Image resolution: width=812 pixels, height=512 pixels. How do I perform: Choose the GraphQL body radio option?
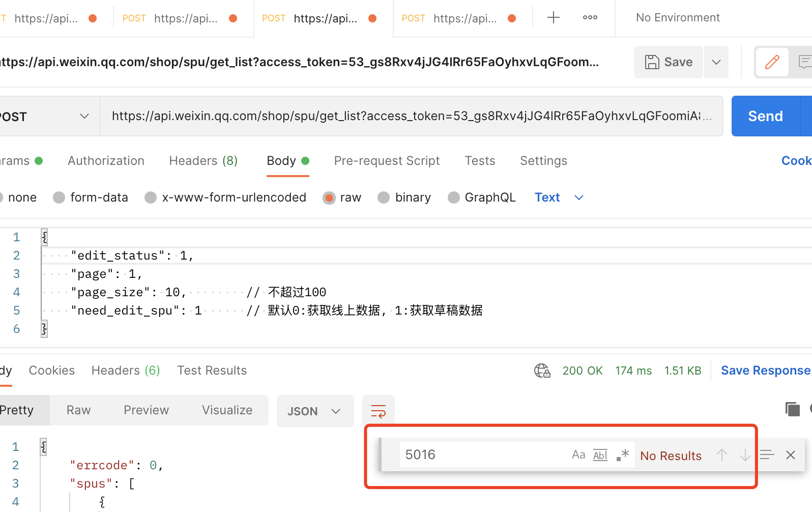[x=482, y=197]
